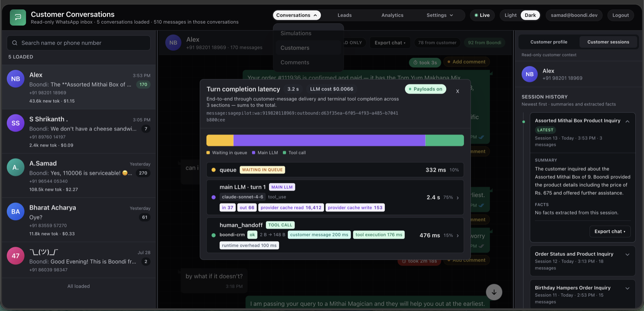Open S Shrikanth conversation

pyautogui.click(x=78, y=131)
